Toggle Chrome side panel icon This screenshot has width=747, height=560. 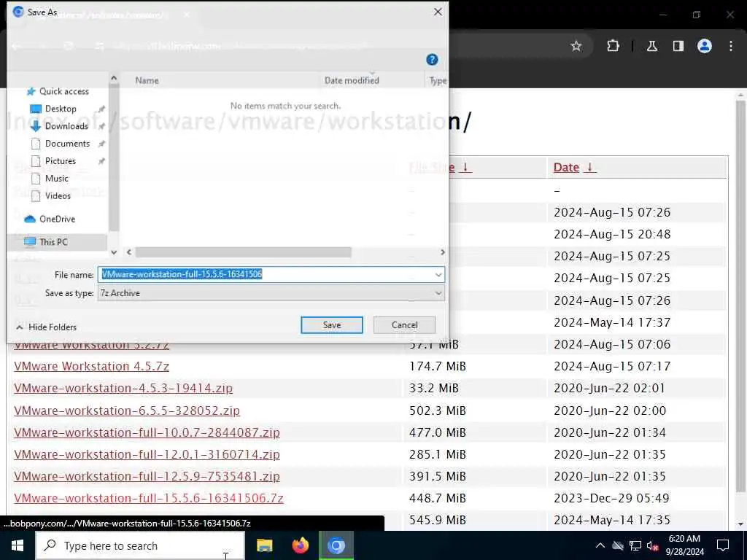(x=678, y=46)
